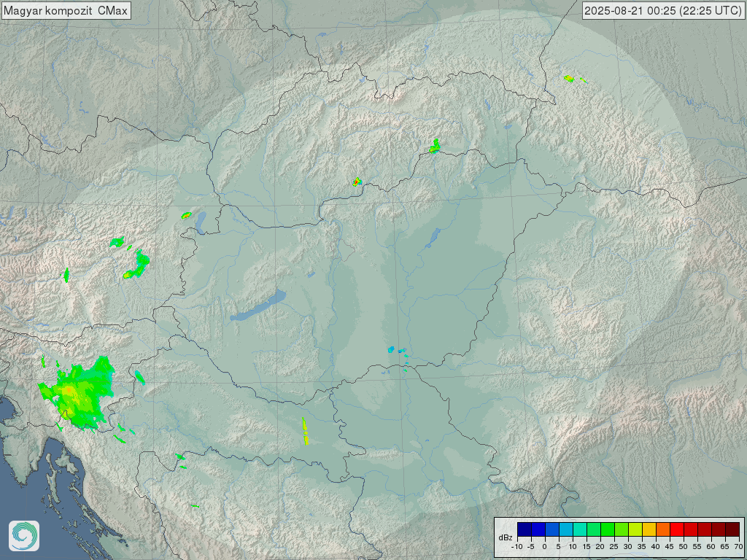Pick the green swatch between 15 and 20
Screen dimensions: 747x560
pyautogui.click(x=594, y=529)
